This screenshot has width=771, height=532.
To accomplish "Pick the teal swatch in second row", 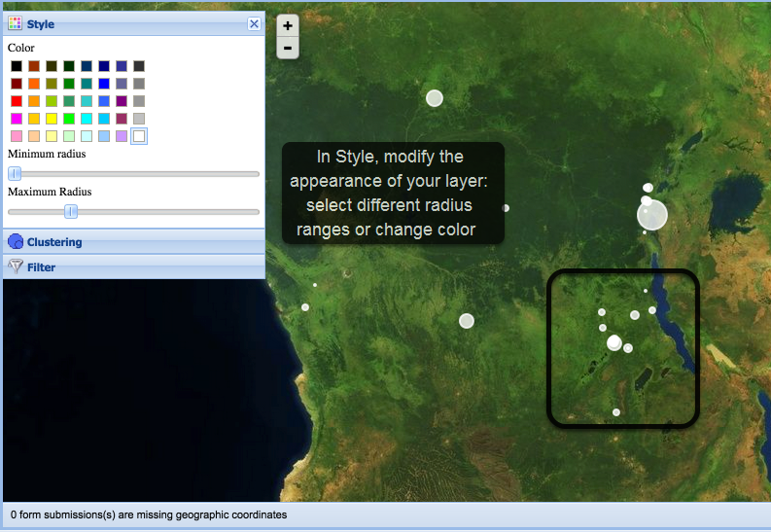I will click(x=87, y=84).
